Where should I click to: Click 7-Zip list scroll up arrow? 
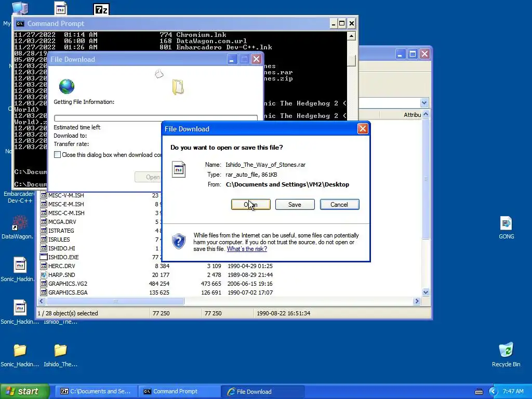pyautogui.click(x=426, y=115)
